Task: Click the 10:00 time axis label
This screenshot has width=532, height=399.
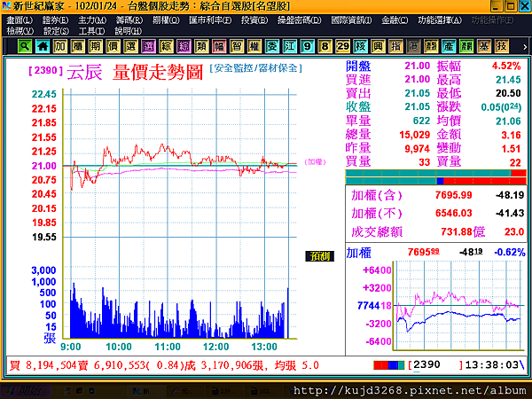Action: [x=119, y=347]
